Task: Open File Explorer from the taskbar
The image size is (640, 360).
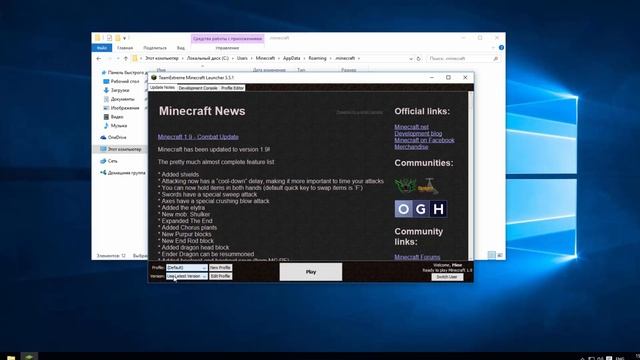Action: 11,357
